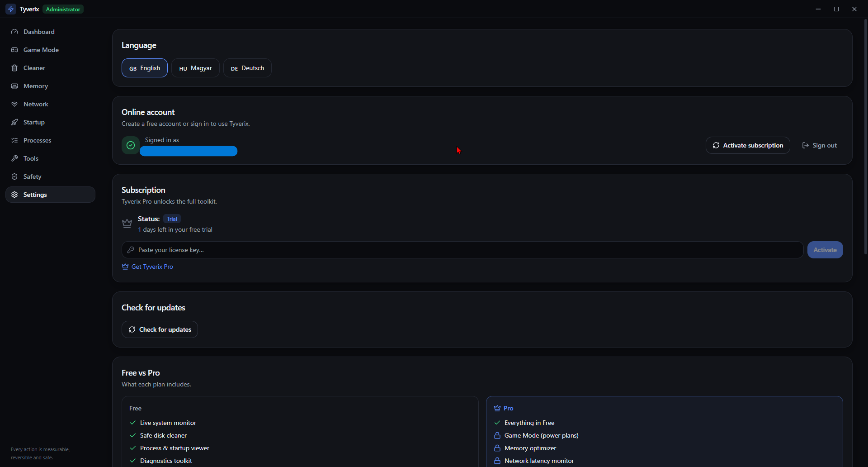Open the Safety page from sidebar
868x467 pixels.
click(x=50, y=176)
